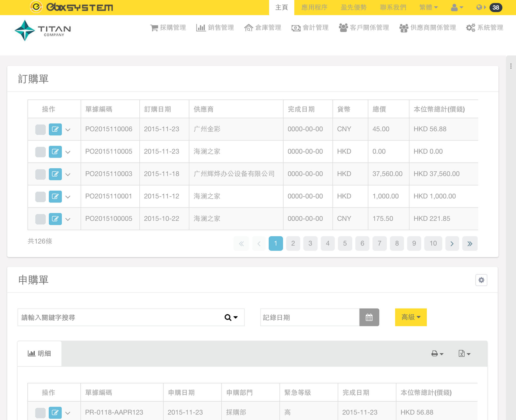Expand row actions for PO2015110005
The width and height of the screenshot is (516, 420).
pyautogui.click(x=68, y=152)
